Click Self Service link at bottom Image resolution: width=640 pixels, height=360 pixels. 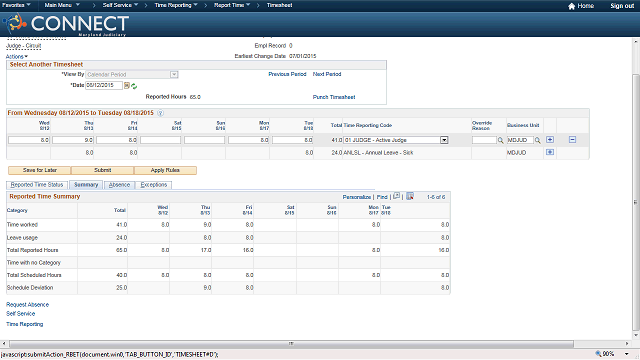(20, 314)
